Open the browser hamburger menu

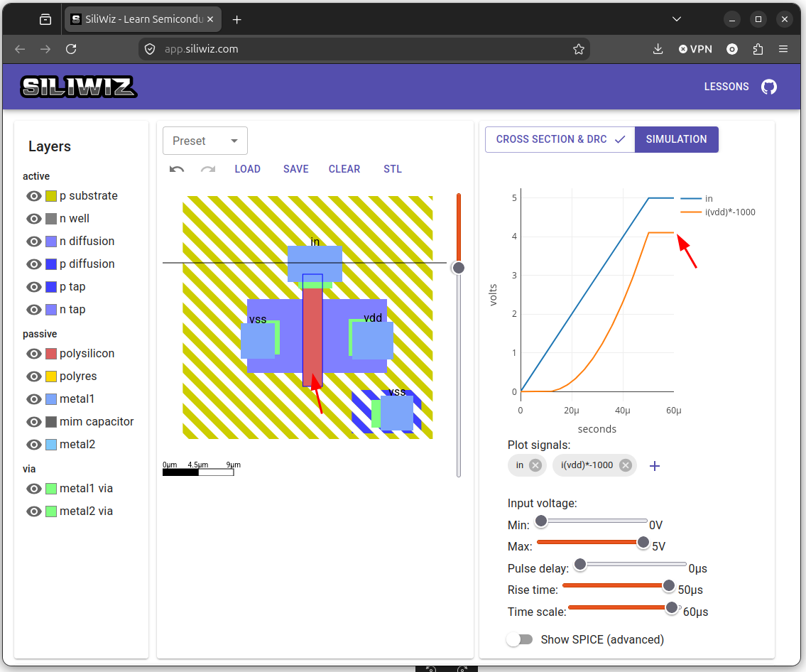point(783,49)
